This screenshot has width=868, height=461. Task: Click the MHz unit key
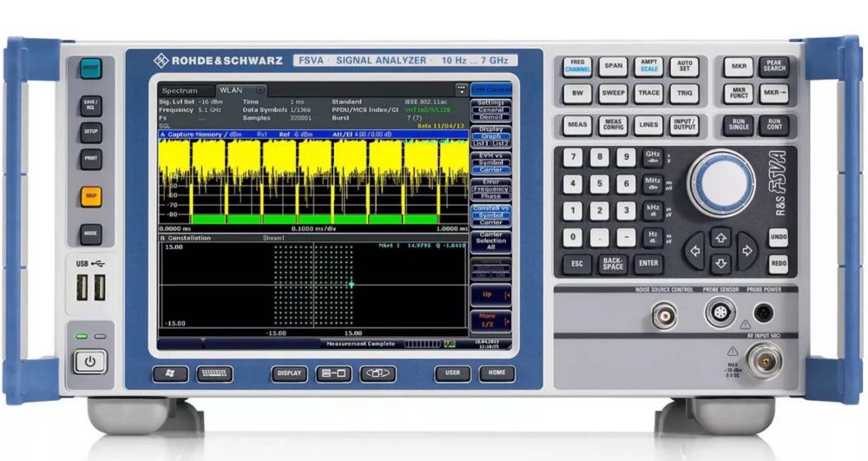coord(653,184)
